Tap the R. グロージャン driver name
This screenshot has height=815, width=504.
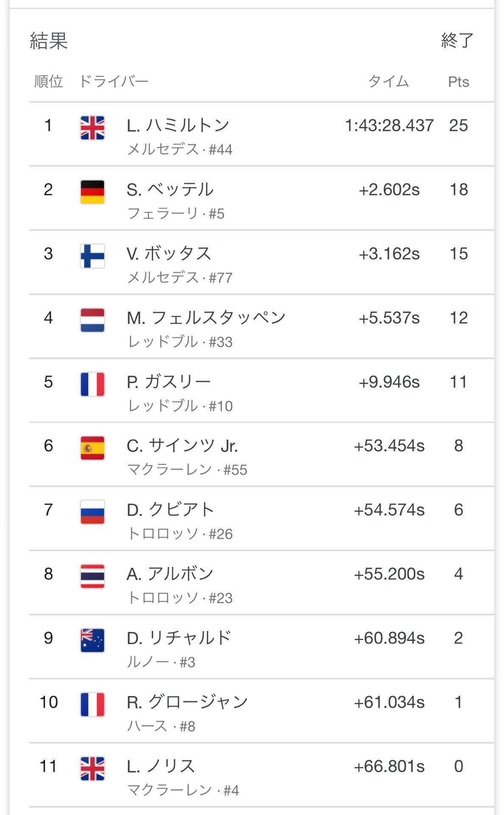(x=187, y=702)
